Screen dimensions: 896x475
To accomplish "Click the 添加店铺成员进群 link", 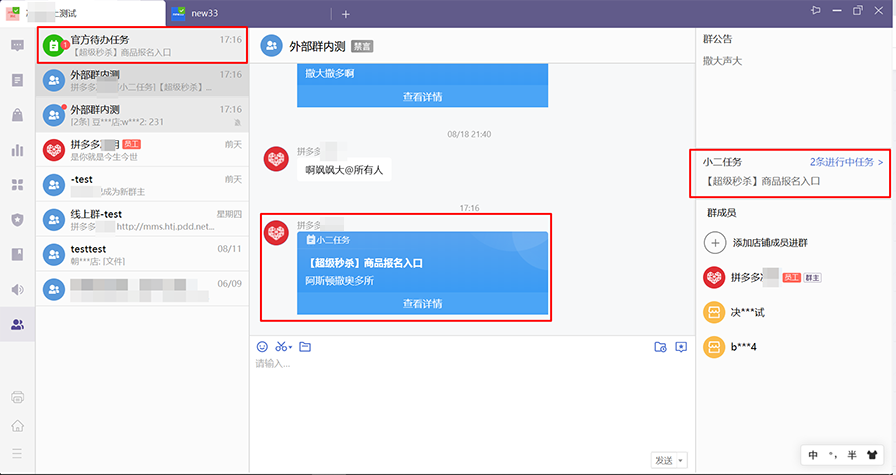I will [770, 243].
